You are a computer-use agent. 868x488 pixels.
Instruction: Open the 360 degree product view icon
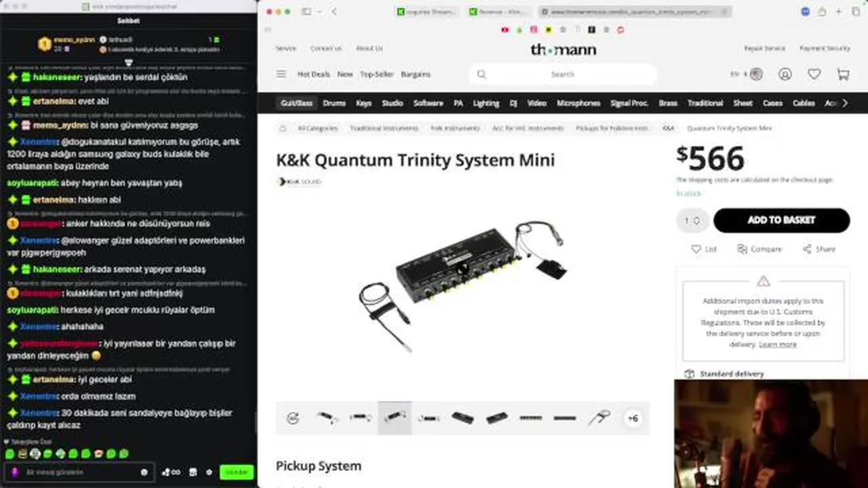click(293, 418)
